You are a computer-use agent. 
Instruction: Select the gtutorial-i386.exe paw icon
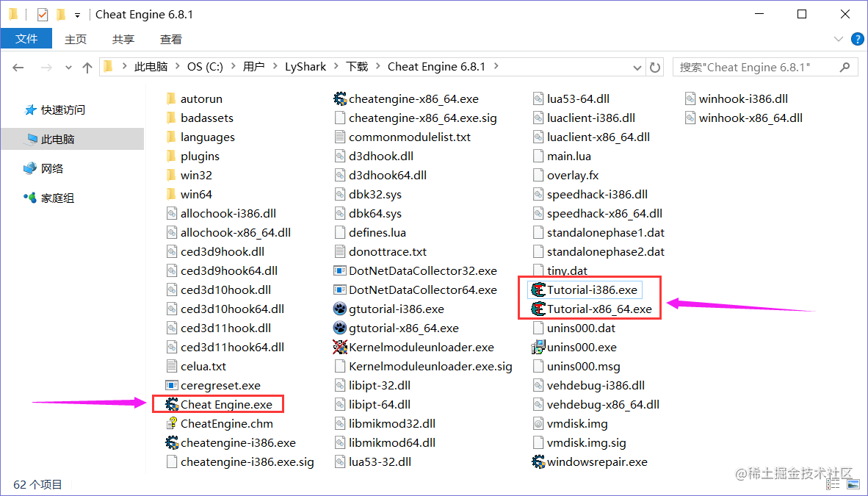pos(340,309)
